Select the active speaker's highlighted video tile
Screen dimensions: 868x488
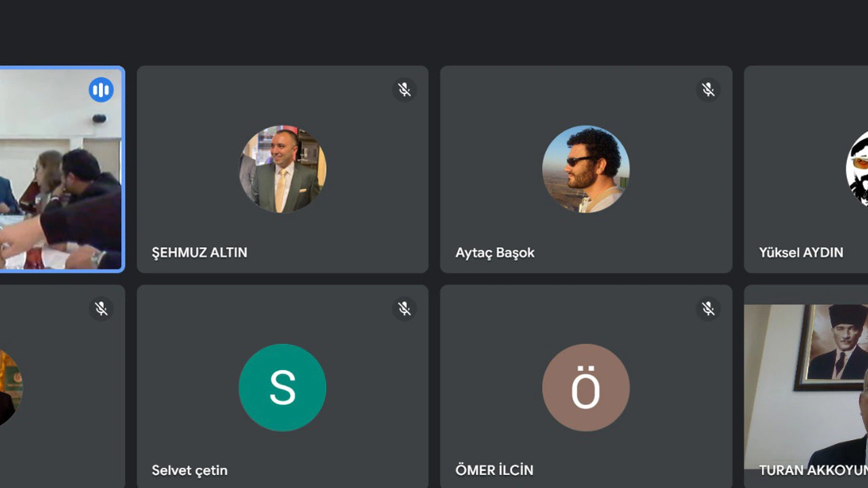61,169
